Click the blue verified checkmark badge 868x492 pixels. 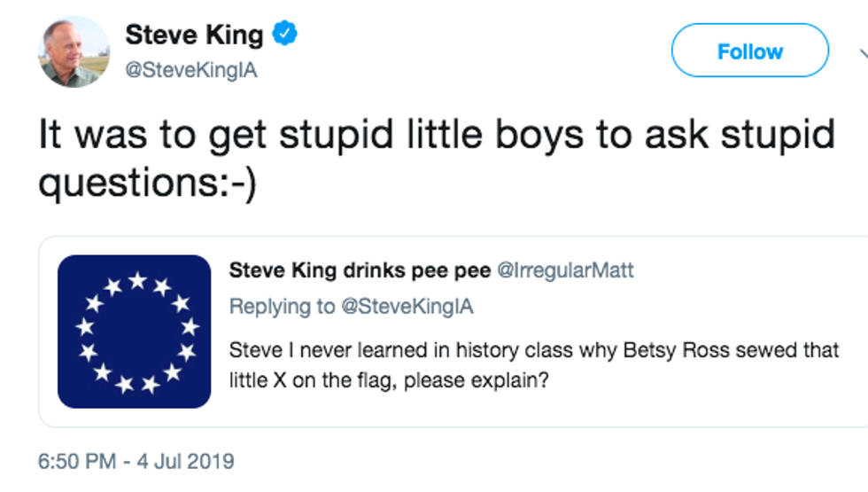point(284,35)
